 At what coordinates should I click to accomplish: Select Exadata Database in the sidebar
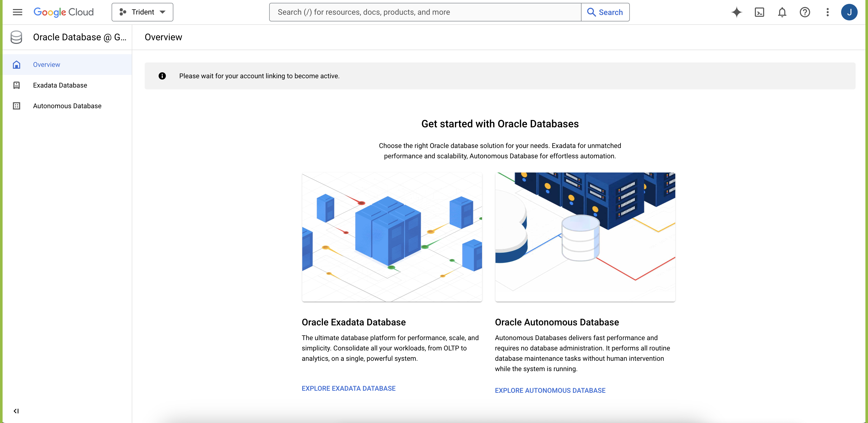coord(60,85)
